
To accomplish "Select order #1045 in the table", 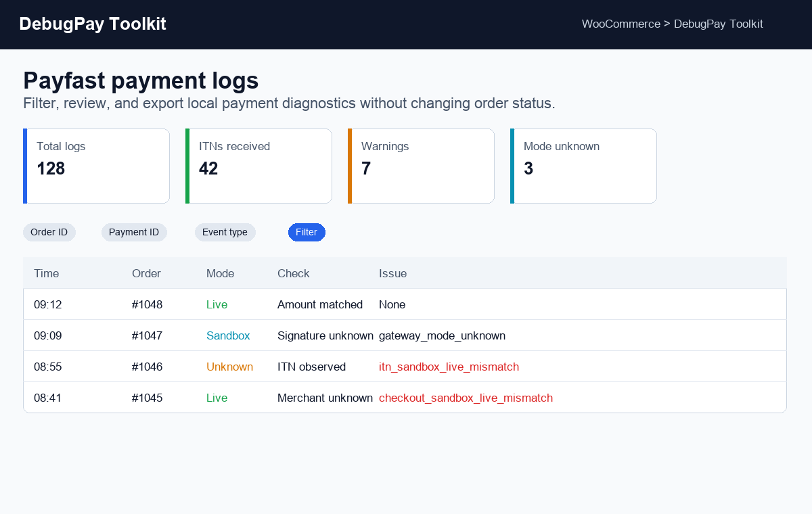I will 148,398.
